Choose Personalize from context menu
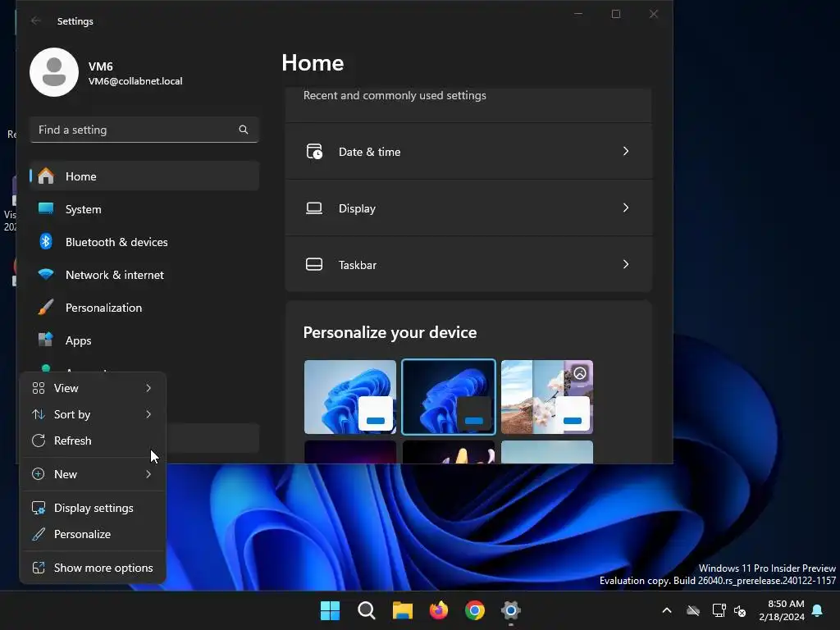 click(92, 534)
